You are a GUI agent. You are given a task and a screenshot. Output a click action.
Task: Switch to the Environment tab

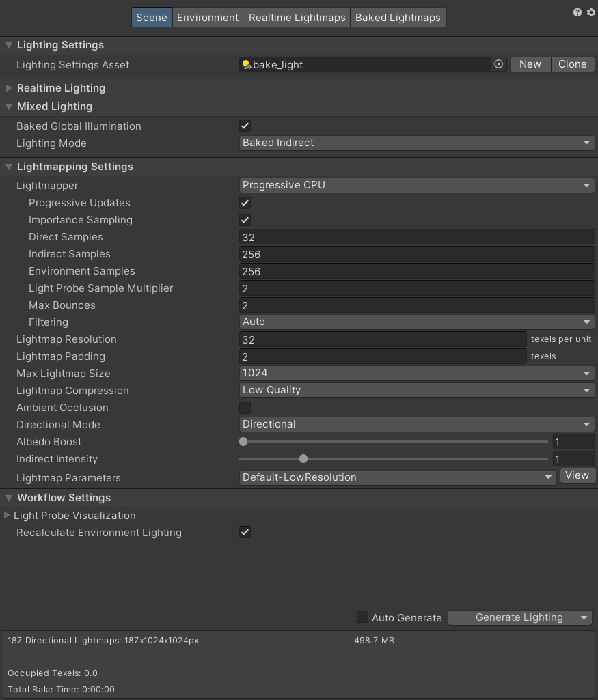click(208, 17)
